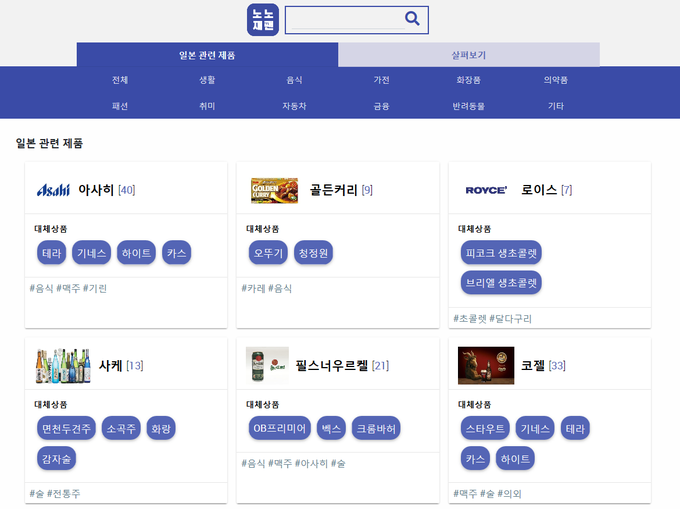The height and width of the screenshot is (509, 680).
Task: Select the 패션 category
Action: pyautogui.click(x=120, y=106)
